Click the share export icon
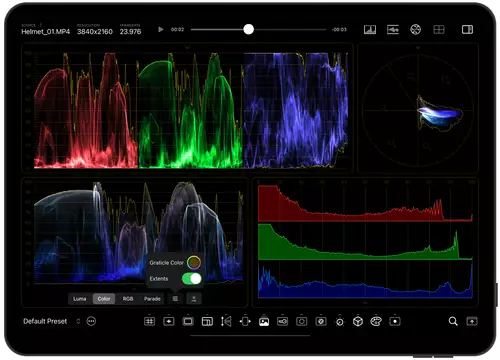The image size is (500, 360). coord(472,321)
